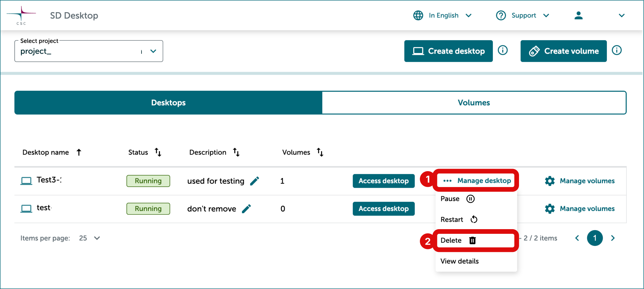Sort by Desktop name arrow

click(79, 152)
